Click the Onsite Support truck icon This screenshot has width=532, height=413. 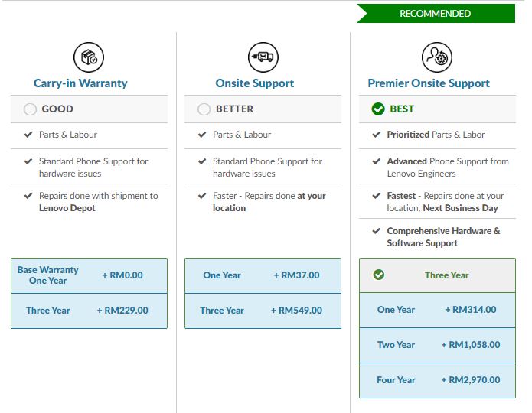point(263,57)
